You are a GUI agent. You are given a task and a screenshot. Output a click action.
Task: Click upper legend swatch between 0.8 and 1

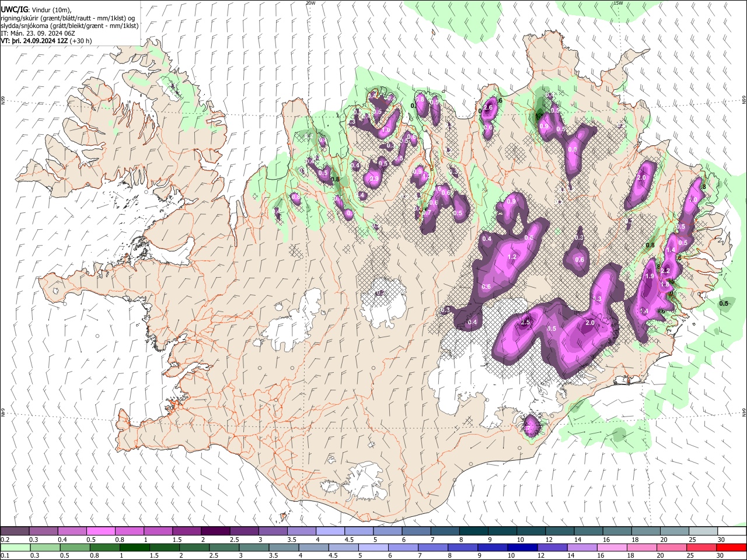pyautogui.click(x=130, y=531)
